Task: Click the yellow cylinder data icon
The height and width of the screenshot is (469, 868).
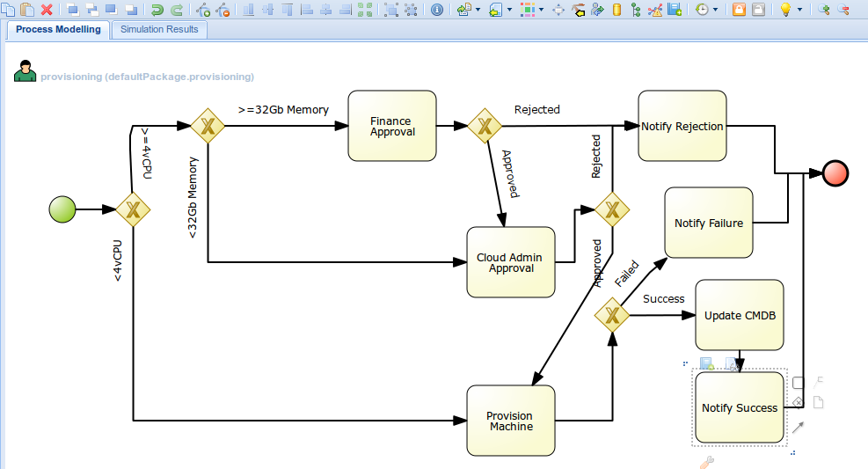Action: 616,9
